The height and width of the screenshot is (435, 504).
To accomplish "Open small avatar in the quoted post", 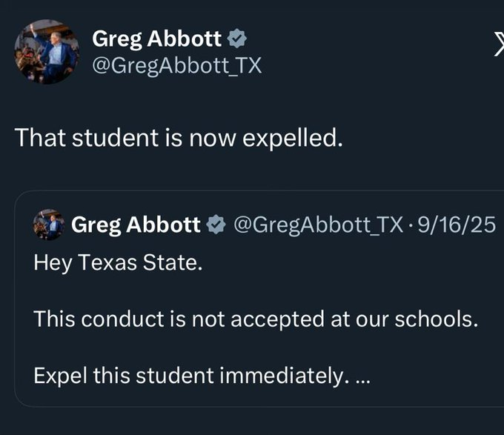I will (x=50, y=225).
